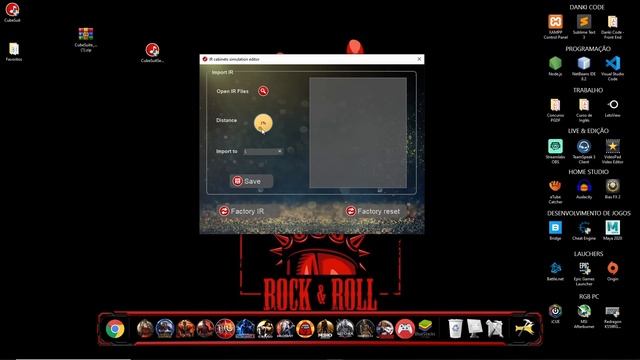Open VideoPad Video Editor shortcut
Viewport: 640px width, 360px height.
pyautogui.click(x=612, y=151)
